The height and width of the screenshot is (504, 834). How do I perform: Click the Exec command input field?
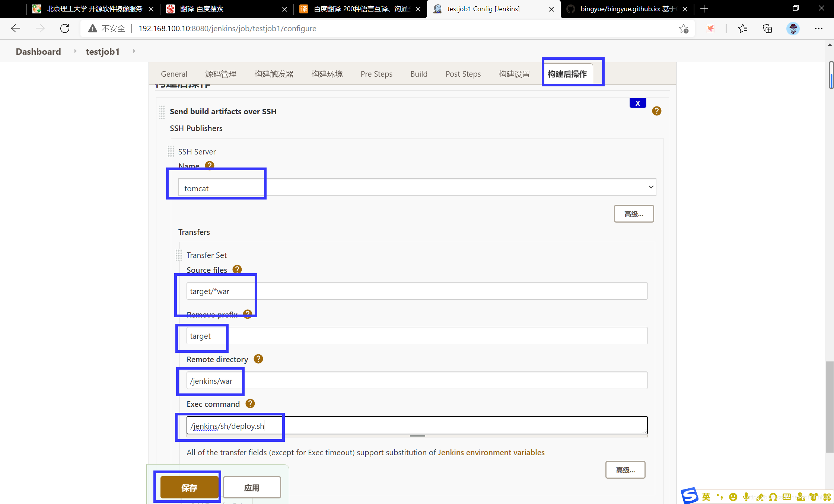415,425
